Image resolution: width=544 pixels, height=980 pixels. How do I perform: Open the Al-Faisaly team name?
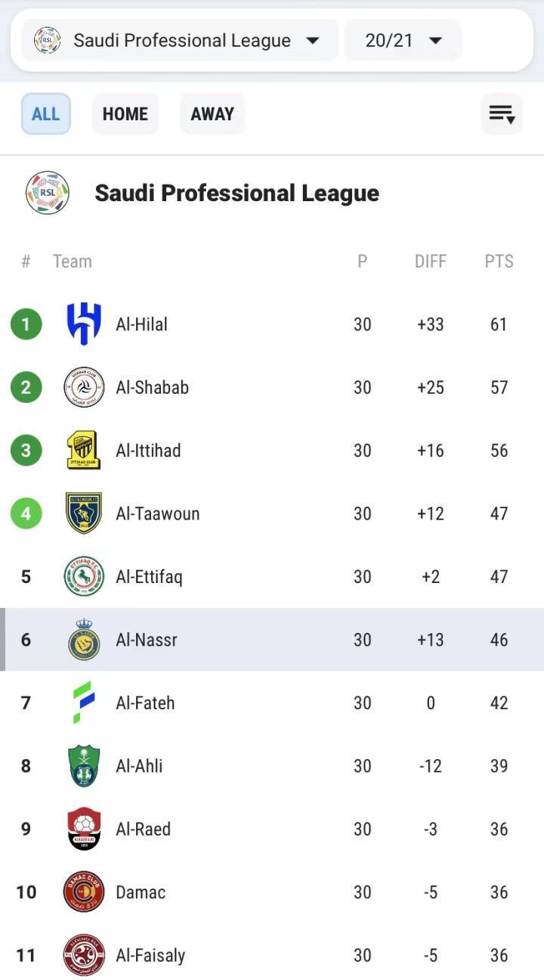(150, 955)
